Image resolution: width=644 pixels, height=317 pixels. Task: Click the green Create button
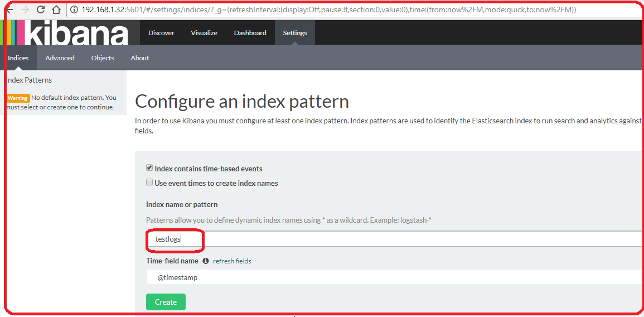click(166, 302)
